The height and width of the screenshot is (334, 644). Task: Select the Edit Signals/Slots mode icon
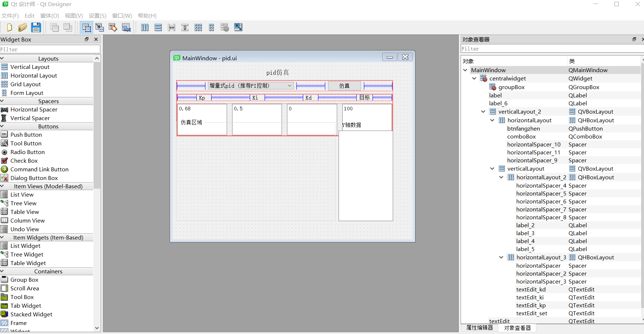pos(100,27)
